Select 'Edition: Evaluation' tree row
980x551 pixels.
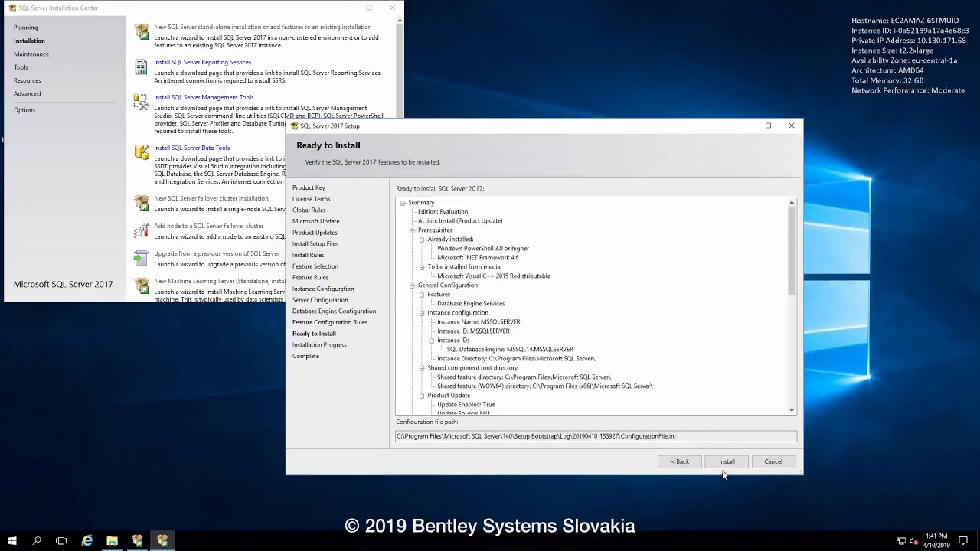tap(443, 212)
